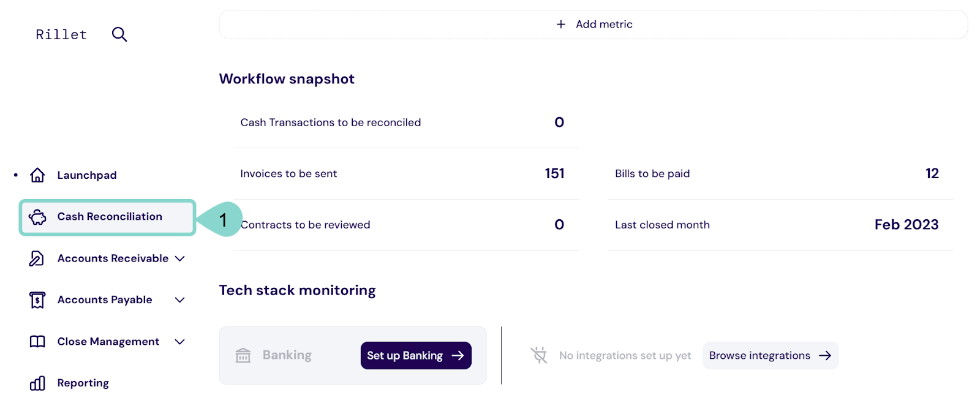Click Add metric button
The height and width of the screenshot is (414, 980).
(594, 24)
